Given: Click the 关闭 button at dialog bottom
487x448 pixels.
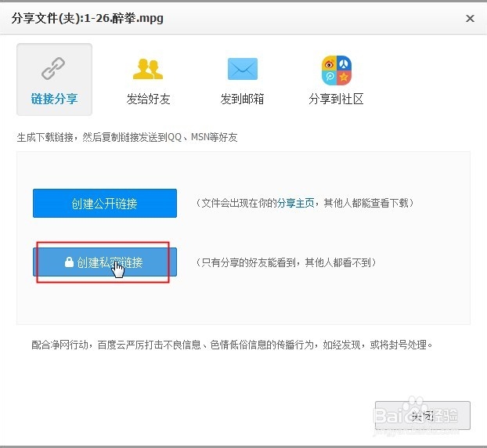Looking at the screenshot, I should [422, 415].
